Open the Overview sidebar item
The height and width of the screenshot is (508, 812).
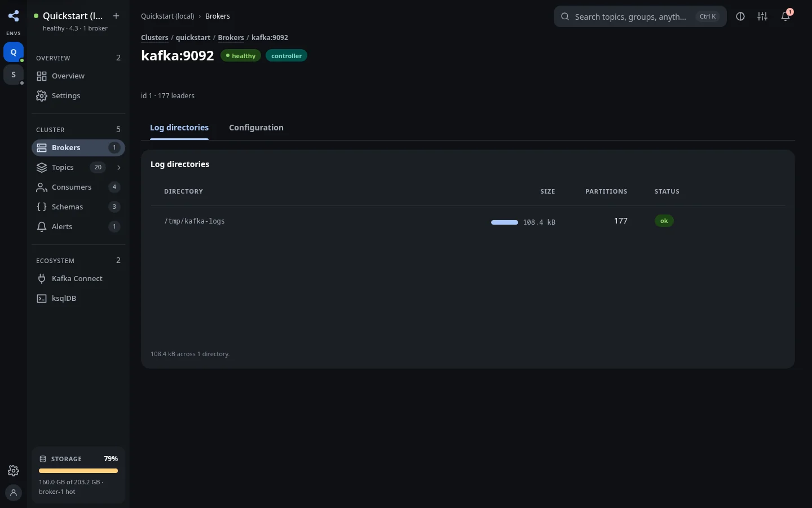(x=78, y=76)
